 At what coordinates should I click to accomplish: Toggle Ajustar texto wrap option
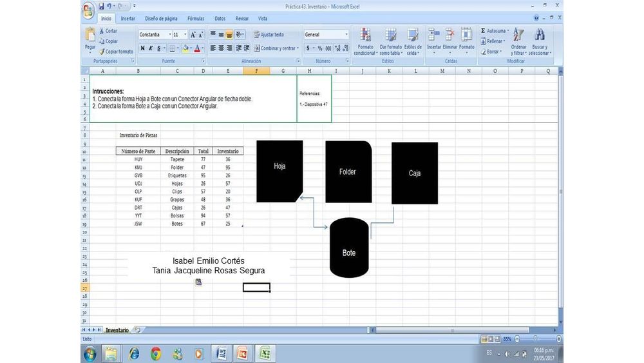click(x=268, y=35)
